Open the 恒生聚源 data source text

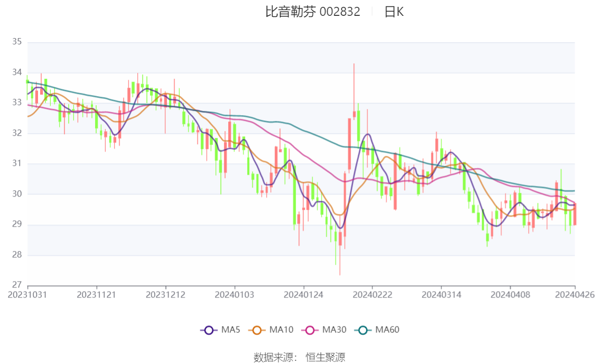325,358
